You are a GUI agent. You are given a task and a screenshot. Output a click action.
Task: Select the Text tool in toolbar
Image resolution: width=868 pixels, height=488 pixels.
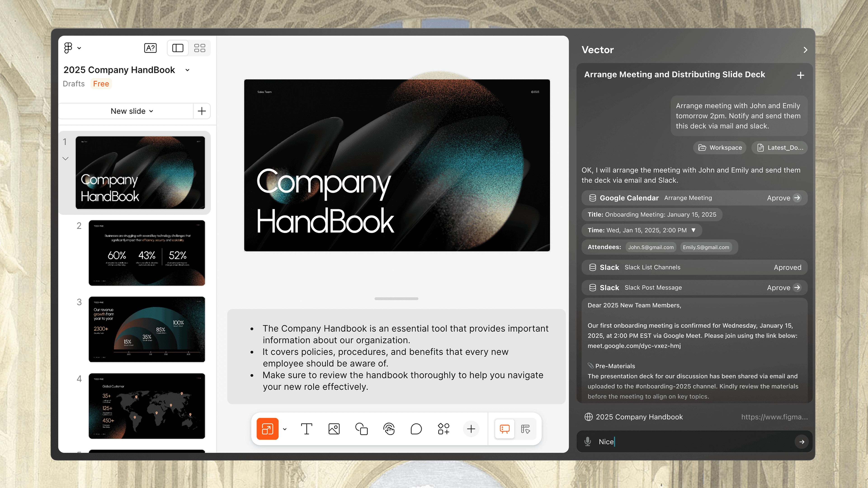[x=306, y=429]
